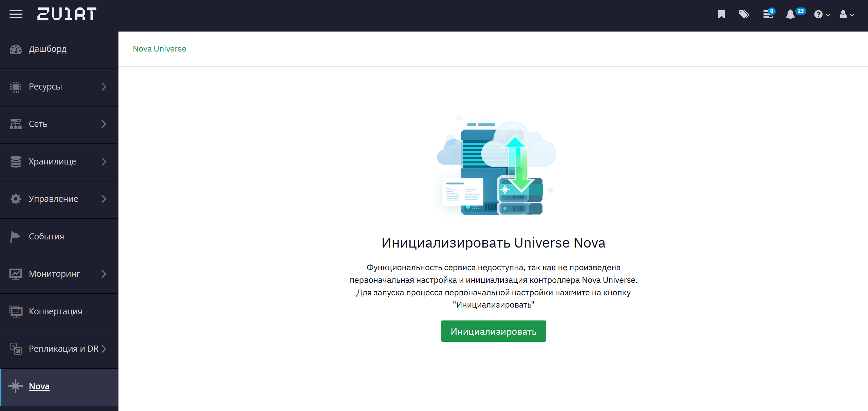Click the Nova Universe breadcrumb link
Viewport: 868px width, 411px height.
[160, 49]
